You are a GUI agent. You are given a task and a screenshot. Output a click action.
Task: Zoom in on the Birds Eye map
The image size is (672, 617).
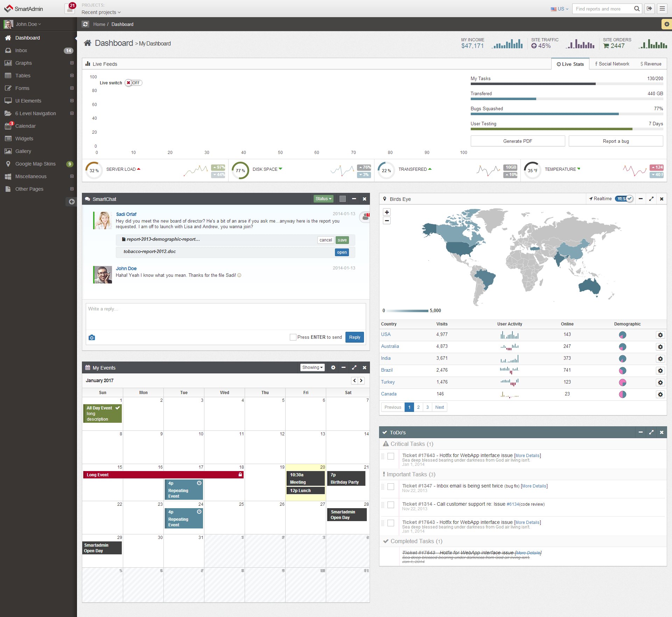pos(387,212)
